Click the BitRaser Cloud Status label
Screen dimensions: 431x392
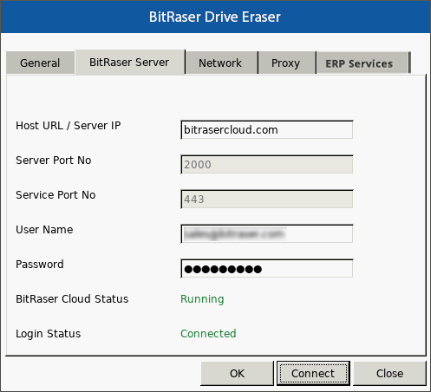(x=72, y=299)
